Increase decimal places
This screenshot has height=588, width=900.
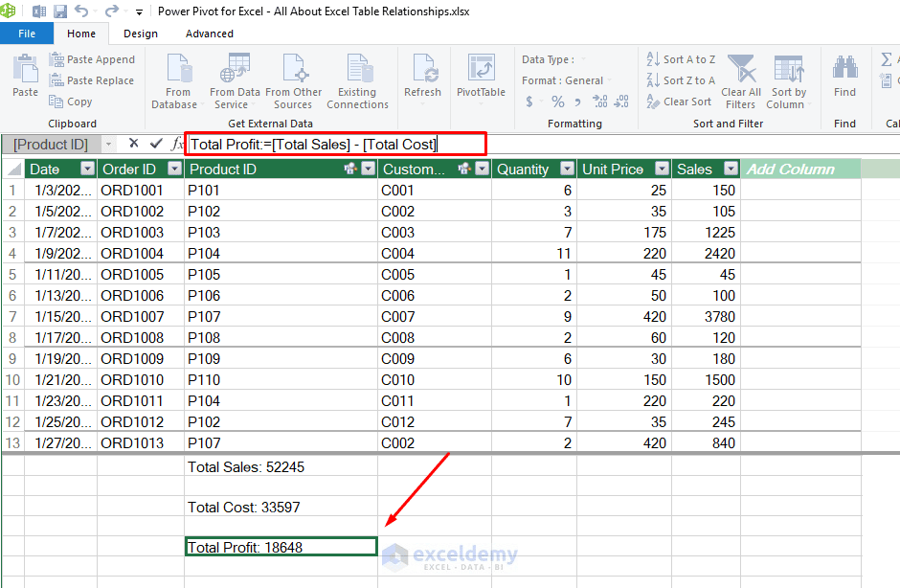(x=599, y=102)
